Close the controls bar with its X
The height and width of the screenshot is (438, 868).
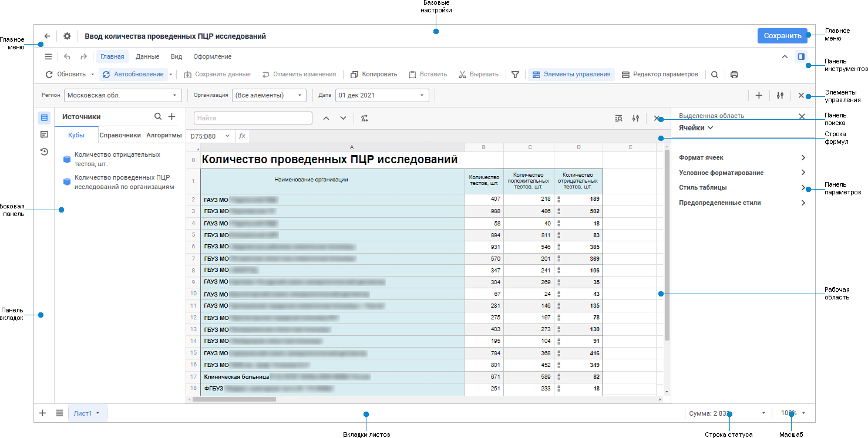click(801, 95)
